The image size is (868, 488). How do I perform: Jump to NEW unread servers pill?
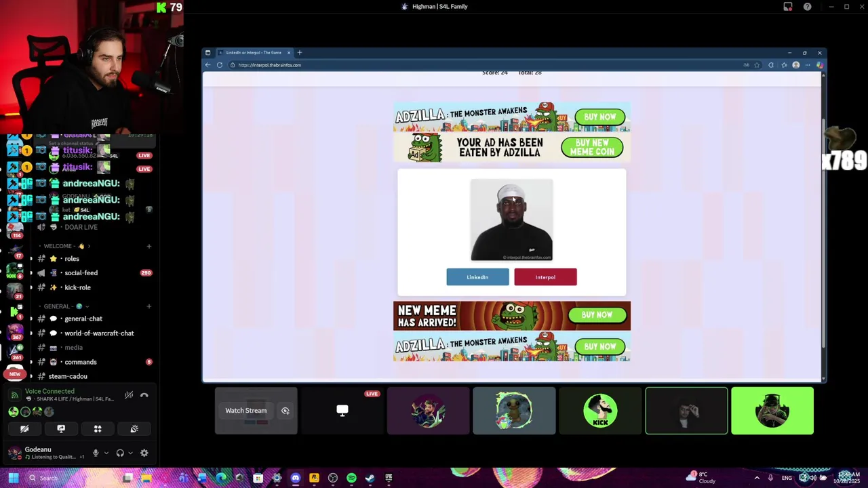14,374
